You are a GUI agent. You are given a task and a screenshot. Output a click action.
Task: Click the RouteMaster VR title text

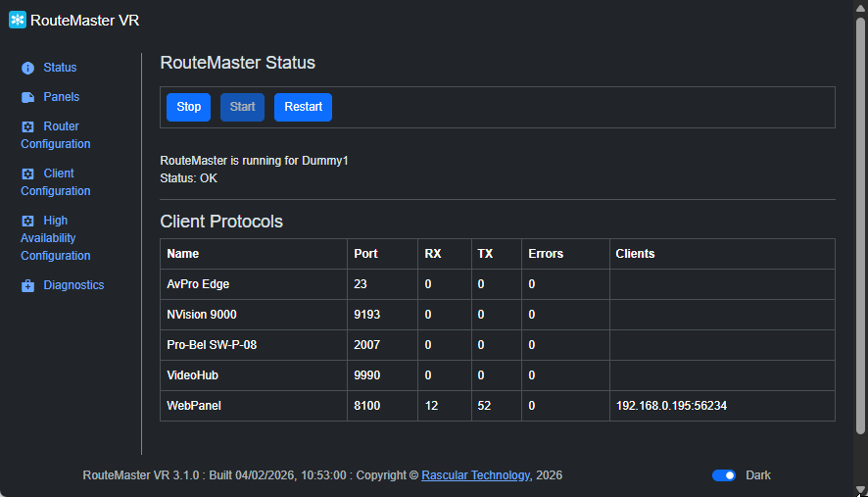coord(84,21)
